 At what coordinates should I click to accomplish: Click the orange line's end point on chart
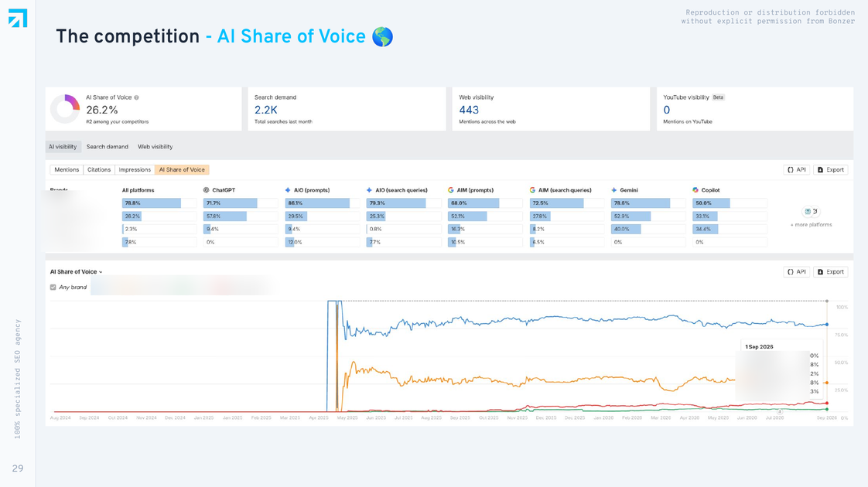coord(827,383)
